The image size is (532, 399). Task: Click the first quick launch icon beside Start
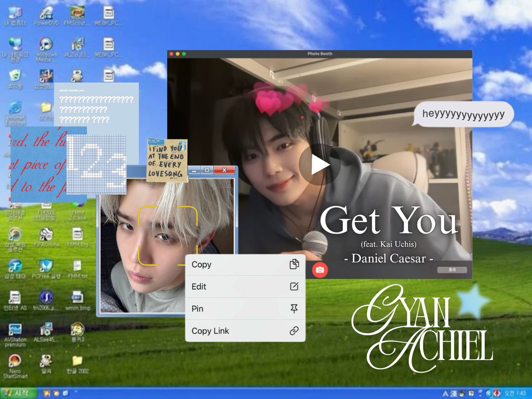46,393
